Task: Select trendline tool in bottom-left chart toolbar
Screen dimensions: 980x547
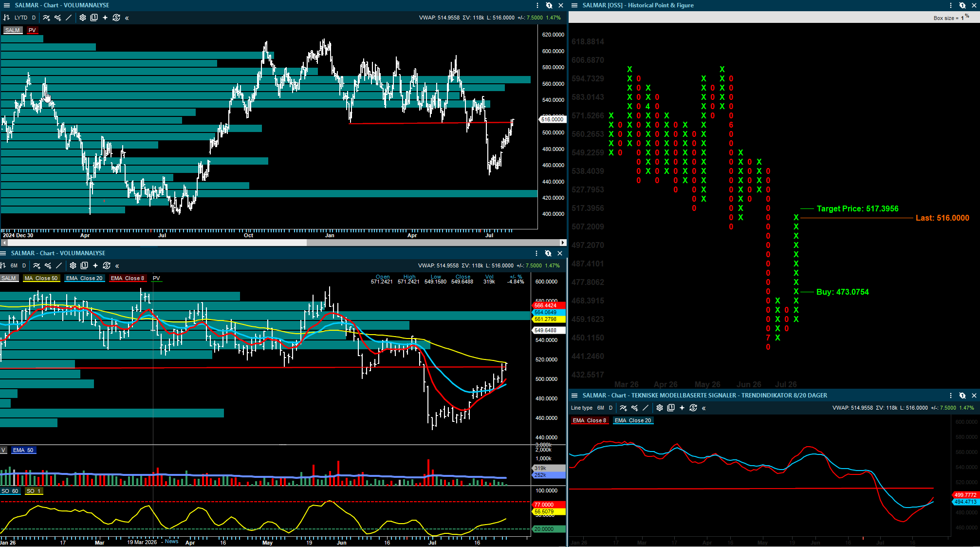Action: (x=59, y=265)
